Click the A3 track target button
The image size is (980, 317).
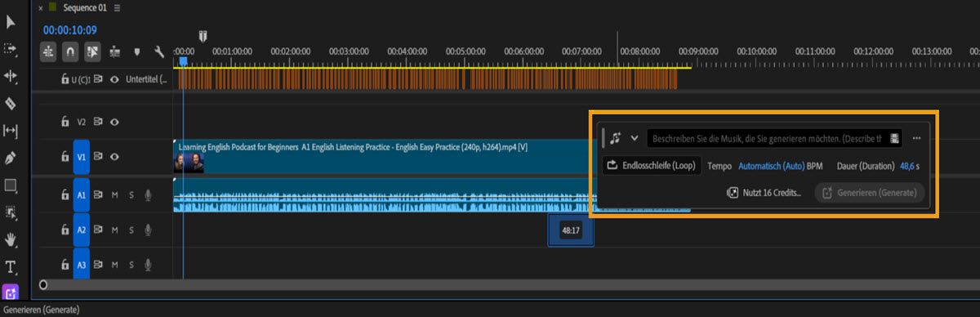81,265
